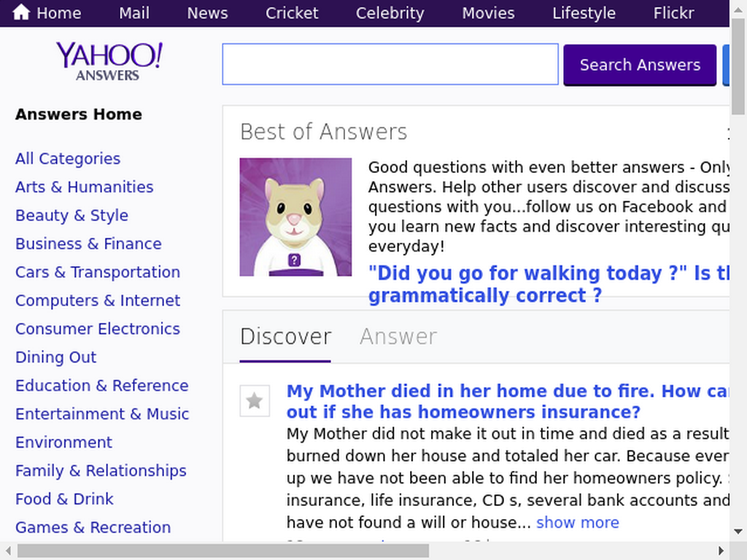This screenshot has height=560, width=747.
Task: Browse Dining Out category
Action: tap(55, 357)
